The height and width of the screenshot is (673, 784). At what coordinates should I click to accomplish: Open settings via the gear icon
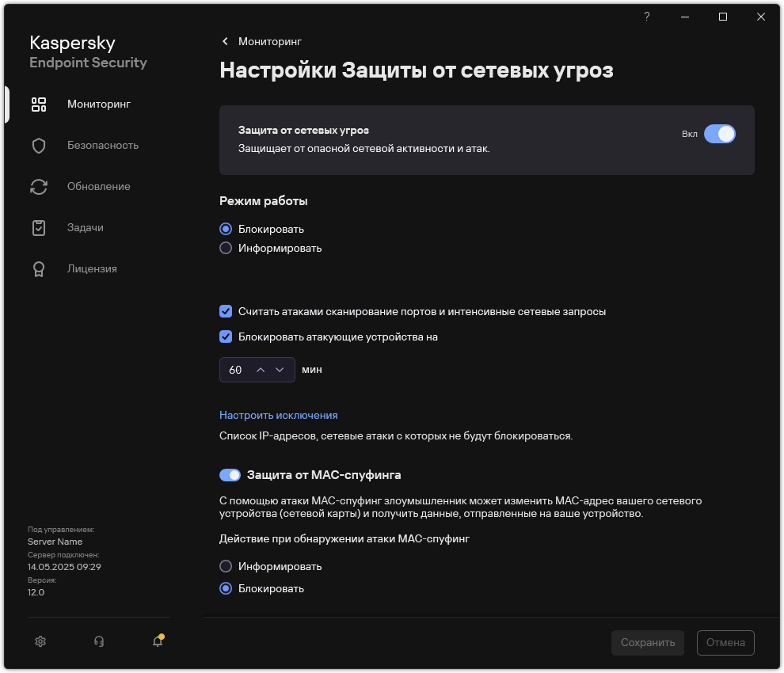coord(40,641)
